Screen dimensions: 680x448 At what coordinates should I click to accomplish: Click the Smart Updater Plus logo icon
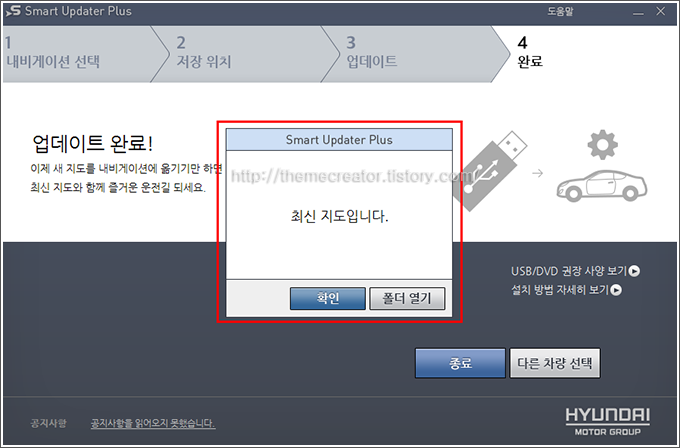[x=13, y=11]
